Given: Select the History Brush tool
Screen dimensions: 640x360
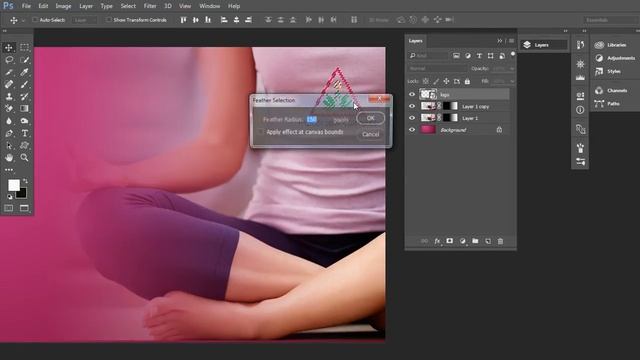Looking at the screenshot, I should [x=24, y=96].
